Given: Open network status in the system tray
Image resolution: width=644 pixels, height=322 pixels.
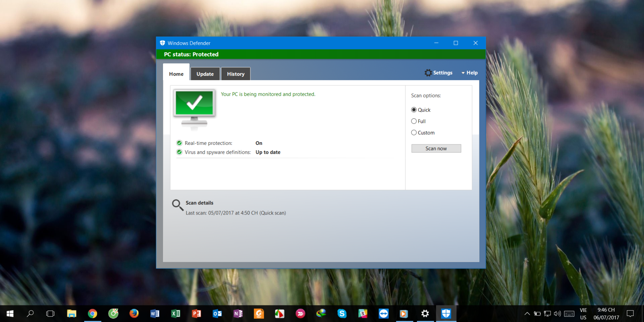Looking at the screenshot, I should 547,314.
